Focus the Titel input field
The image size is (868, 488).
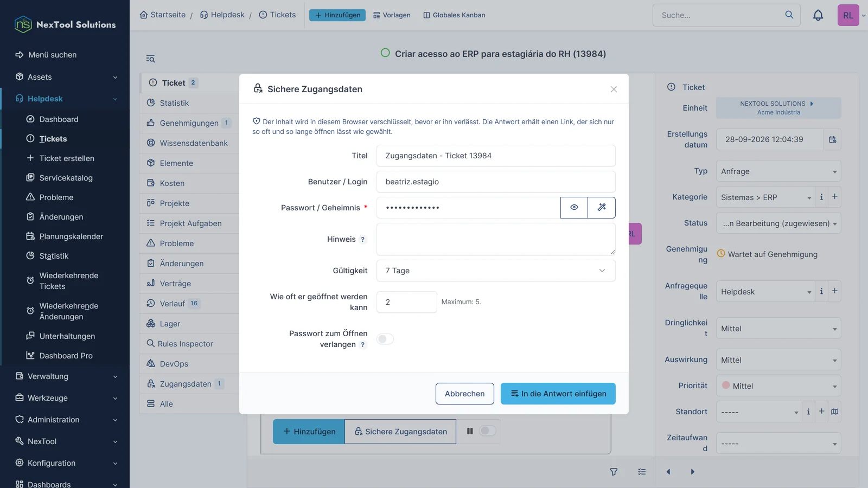pyautogui.click(x=496, y=156)
